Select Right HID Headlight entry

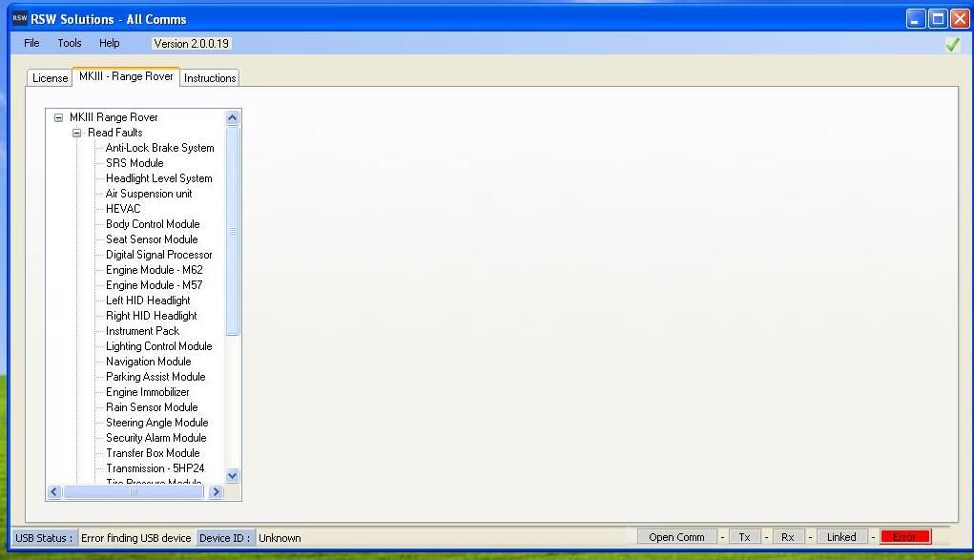pyautogui.click(x=152, y=316)
